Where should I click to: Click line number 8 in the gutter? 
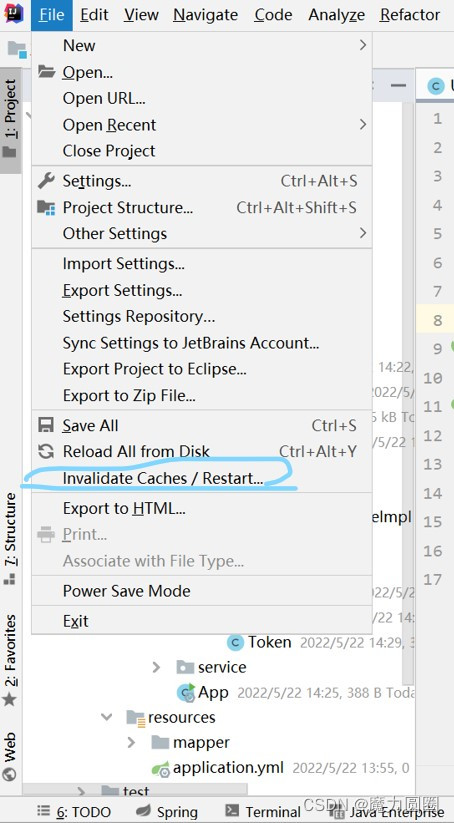tap(438, 320)
